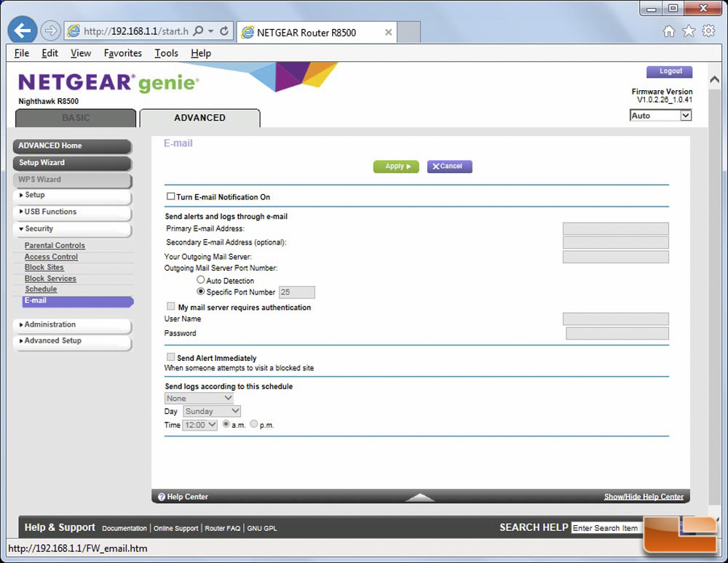This screenshot has height=563, width=728.
Task: Expand the USB Functions section
Action: (x=72, y=212)
